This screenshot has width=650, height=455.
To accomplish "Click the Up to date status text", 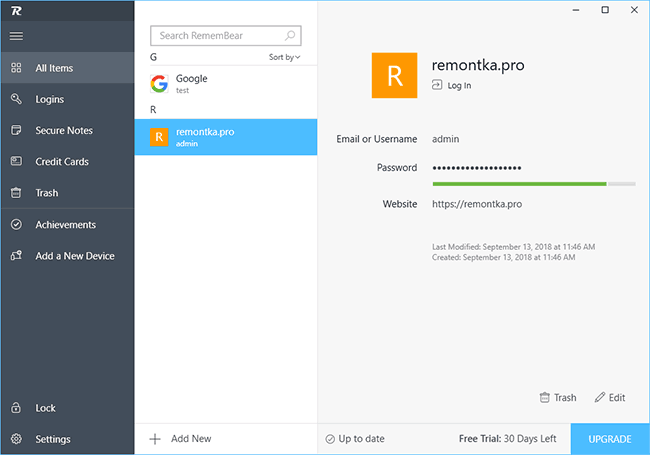I will click(x=361, y=438).
